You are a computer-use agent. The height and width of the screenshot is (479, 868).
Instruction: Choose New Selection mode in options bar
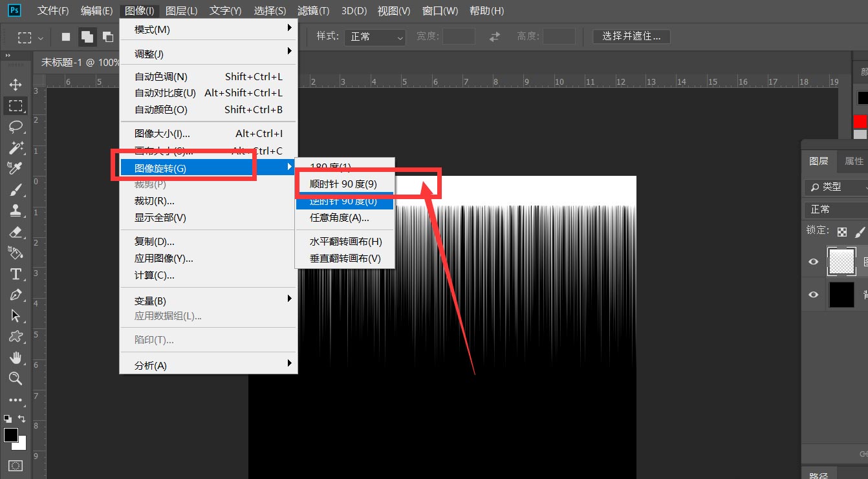(66, 37)
